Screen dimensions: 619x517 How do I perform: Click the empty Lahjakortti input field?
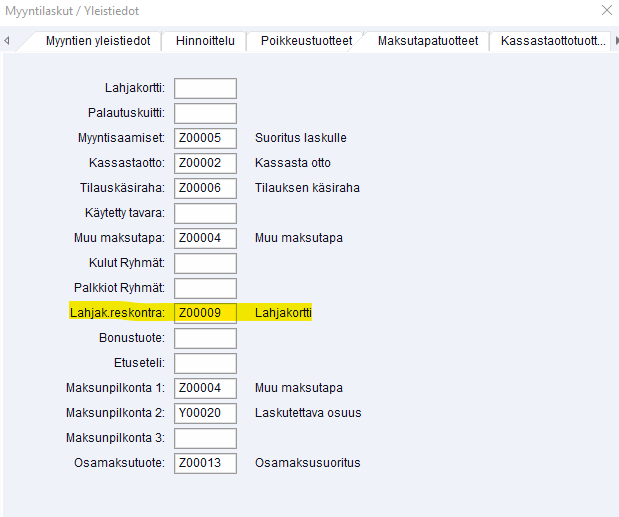pyautogui.click(x=205, y=88)
